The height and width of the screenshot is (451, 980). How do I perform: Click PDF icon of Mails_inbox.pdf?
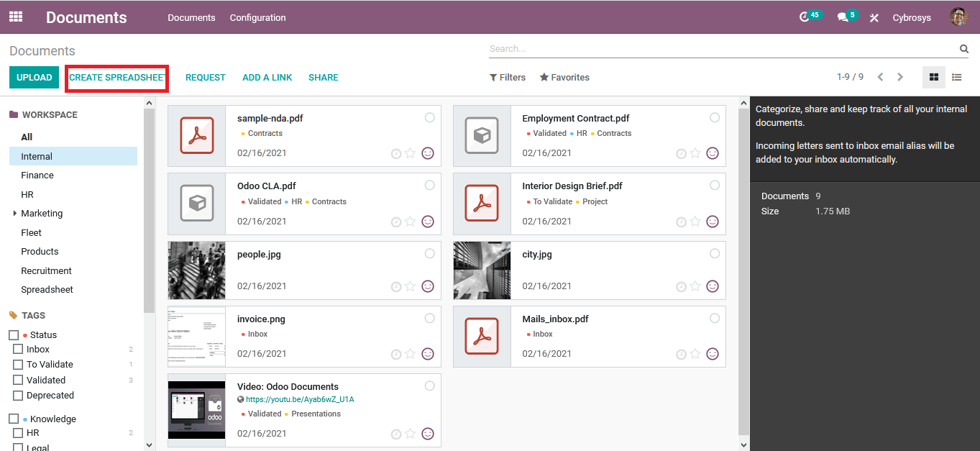[x=482, y=337]
